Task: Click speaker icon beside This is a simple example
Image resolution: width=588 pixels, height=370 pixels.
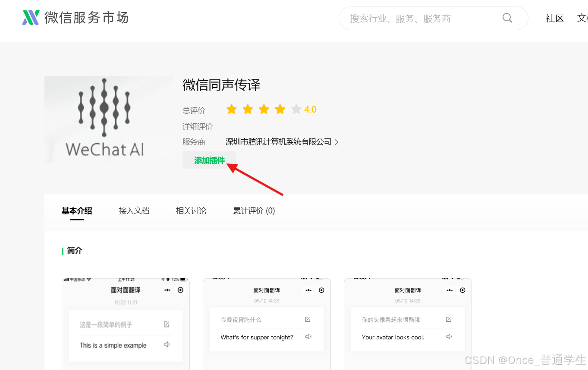Action: click(167, 345)
